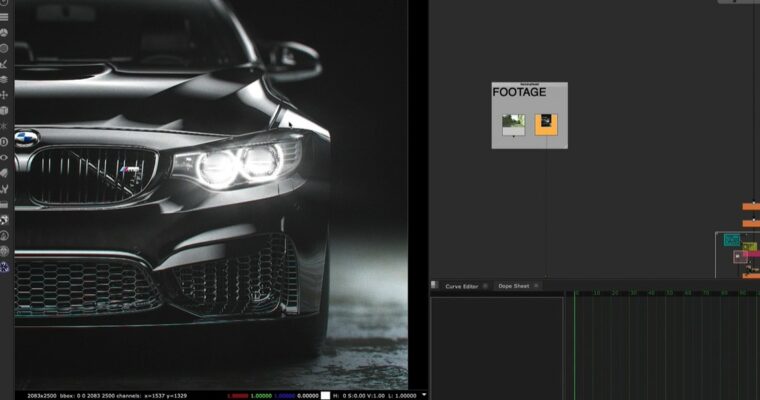Open the Channel nodes menu in toolbar

[4, 17]
